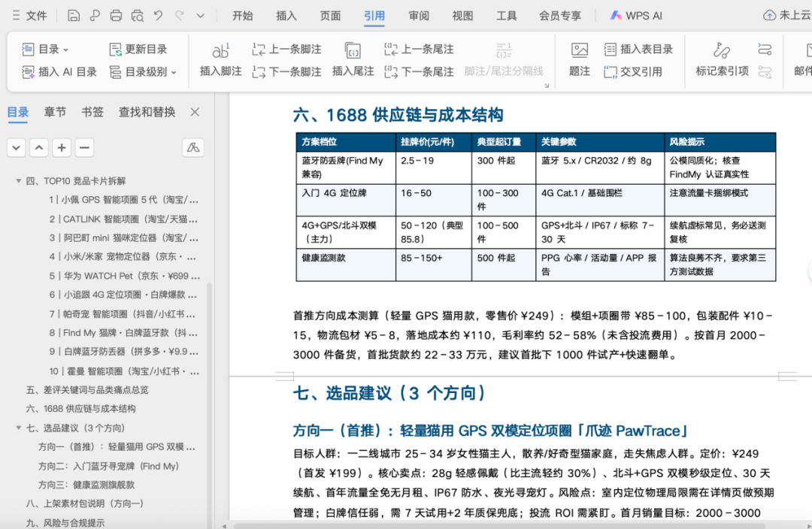Click the 风险提示 table header cell
This screenshot has height=529, width=812.
tap(720, 142)
